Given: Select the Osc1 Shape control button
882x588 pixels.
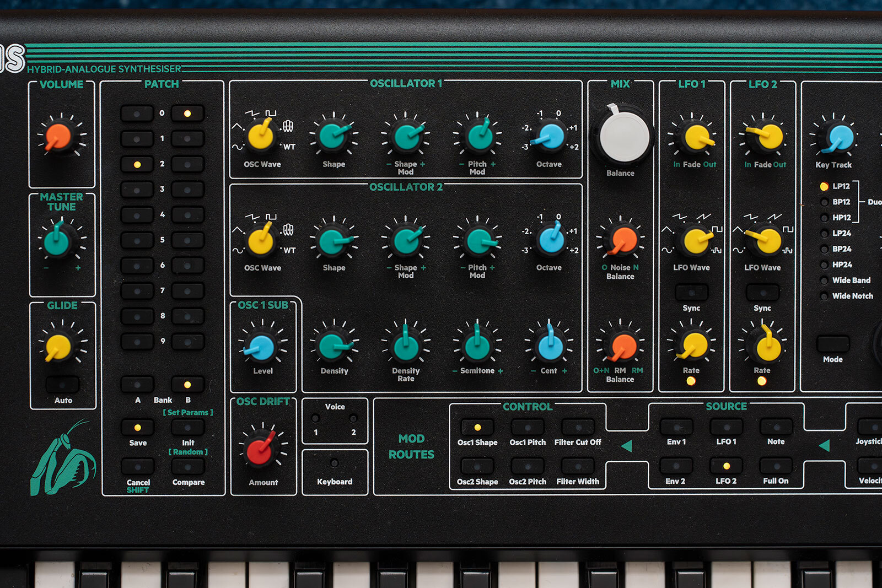Looking at the screenshot, I should pyautogui.click(x=477, y=427).
